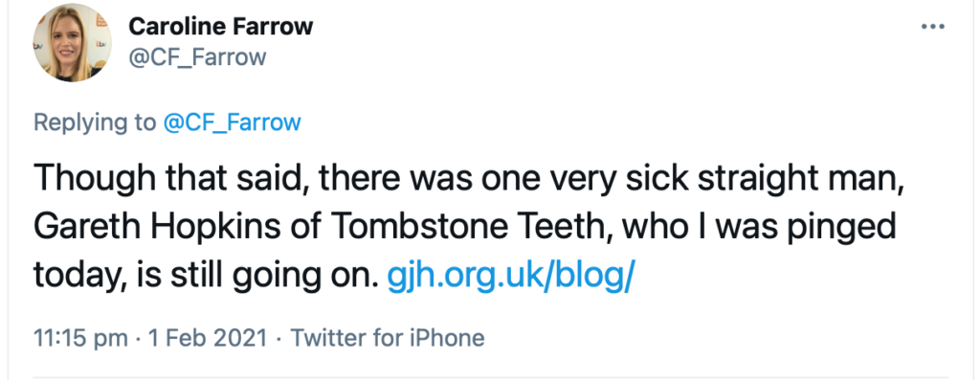
Task: Click the phrase "who I was pinged"
Action: [x=758, y=229]
